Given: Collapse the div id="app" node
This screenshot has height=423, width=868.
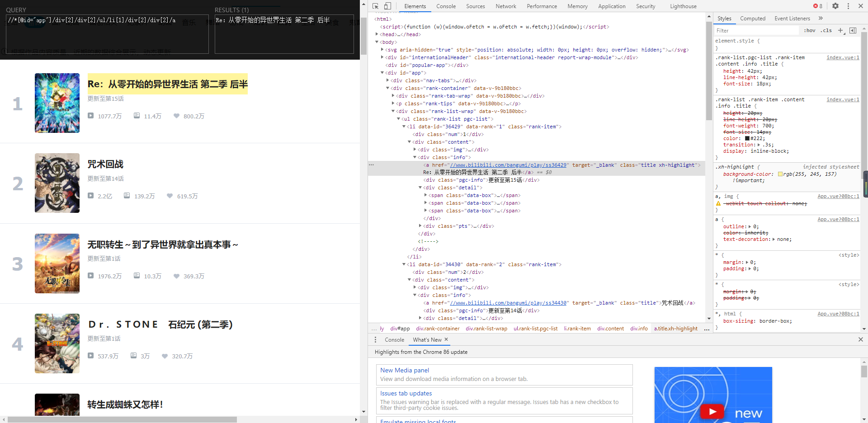Looking at the screenshot, I should point(382,73).
